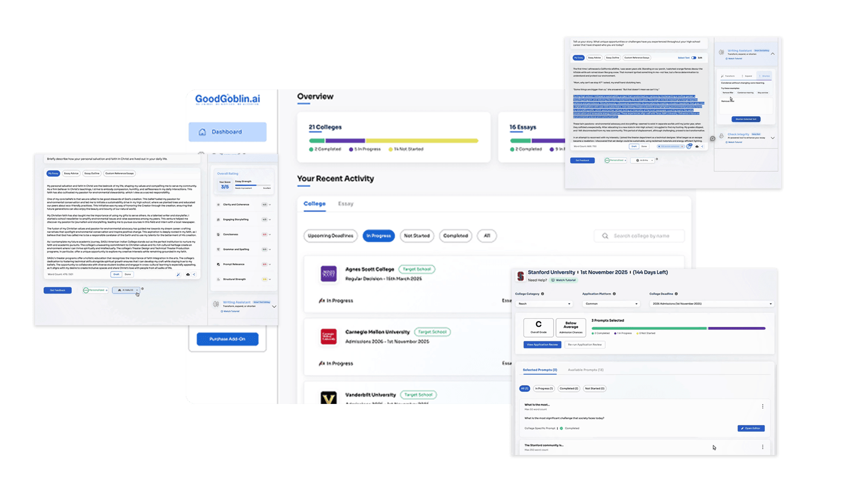Expand the Clarity and Coherence rating
The width and height of the screenshot is (868, 488).
[x=270, y=205]
